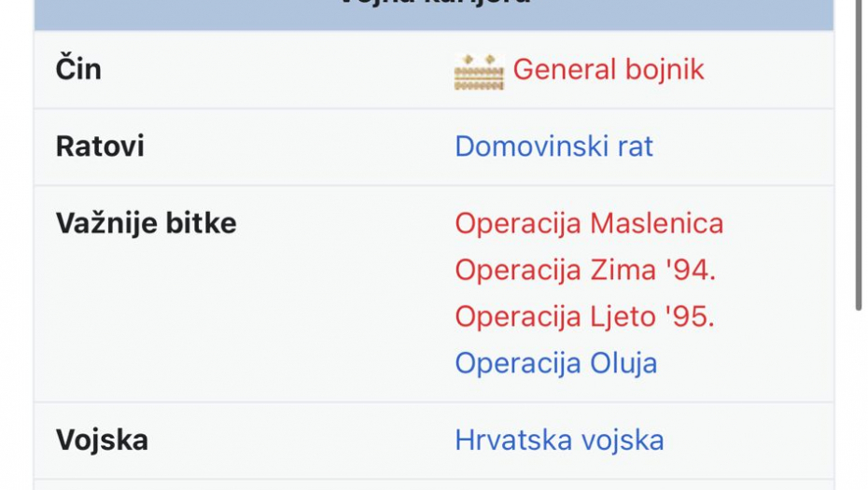Click the Vojska row label
This screenshot has width=868, height=490.
tap(102, 441)
